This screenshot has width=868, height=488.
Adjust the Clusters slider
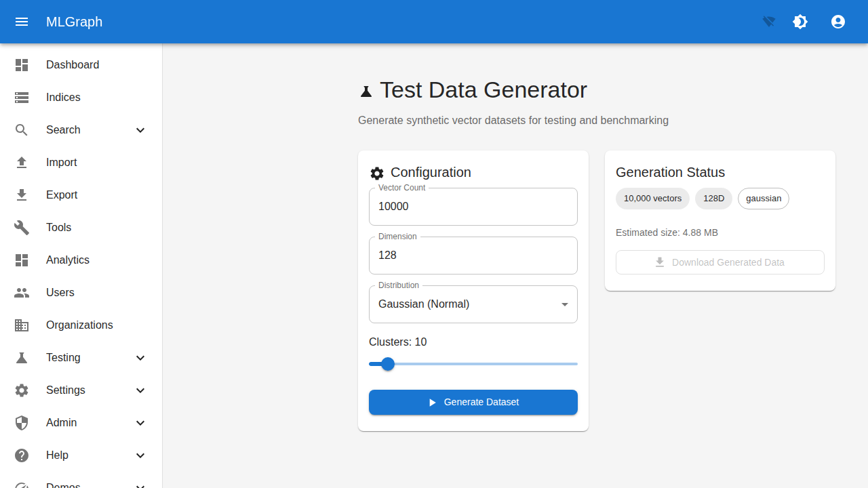387,364
